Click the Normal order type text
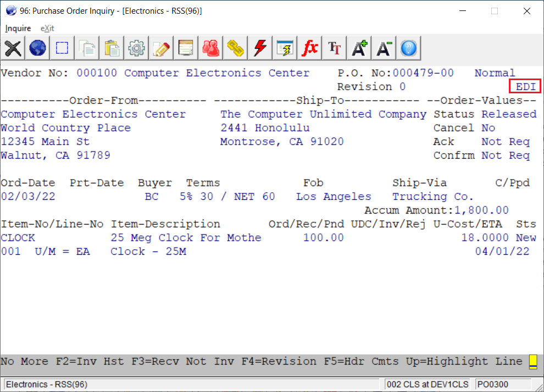 [x=495, y=73]
